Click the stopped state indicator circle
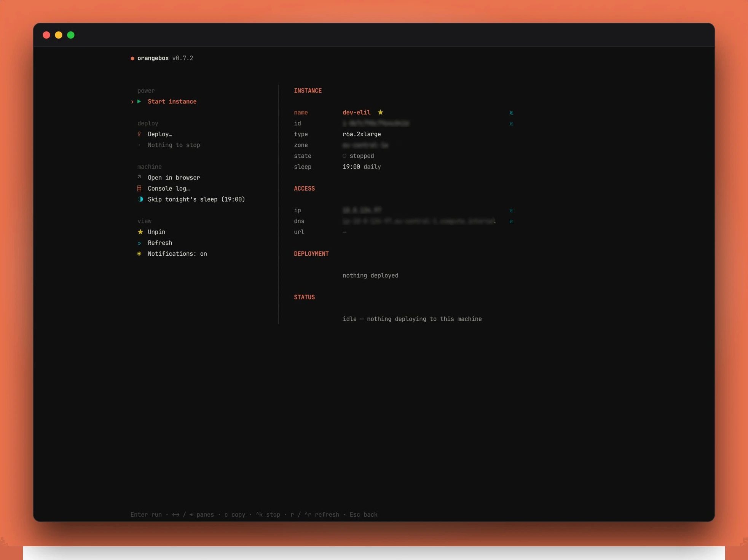 tap(344, 156)
